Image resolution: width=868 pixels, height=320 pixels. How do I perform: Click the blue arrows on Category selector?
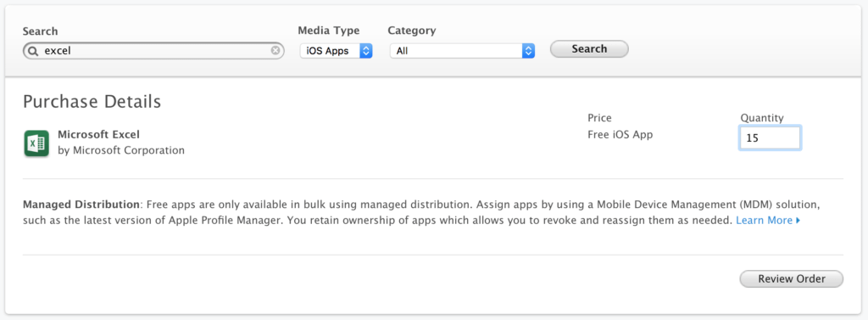pos(529,51)
